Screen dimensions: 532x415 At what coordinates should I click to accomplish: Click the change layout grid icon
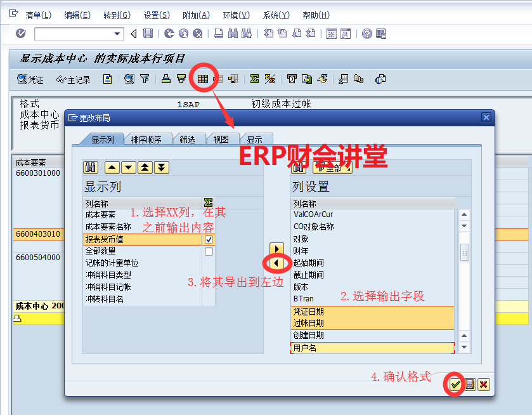click(203, 79)
